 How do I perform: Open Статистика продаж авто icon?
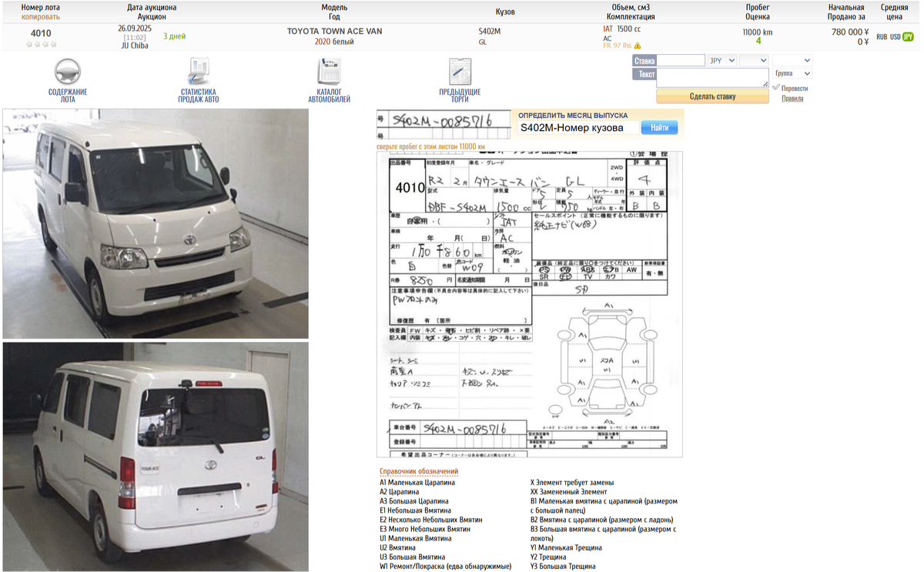coord(199,72)
